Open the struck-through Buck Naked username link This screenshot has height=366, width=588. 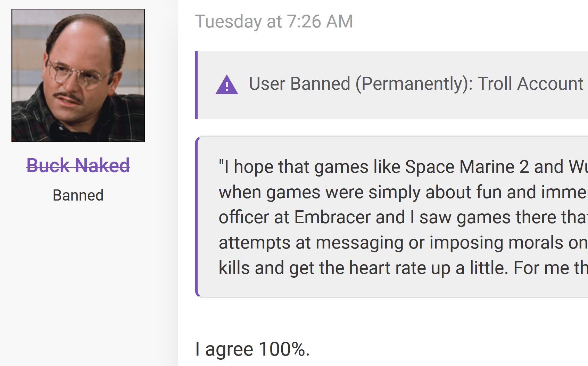78,165
